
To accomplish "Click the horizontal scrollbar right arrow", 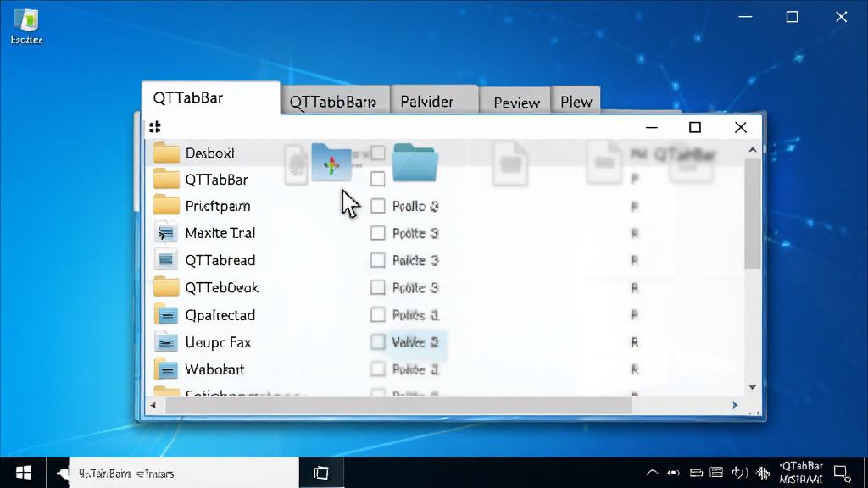I will pos(735,405).
